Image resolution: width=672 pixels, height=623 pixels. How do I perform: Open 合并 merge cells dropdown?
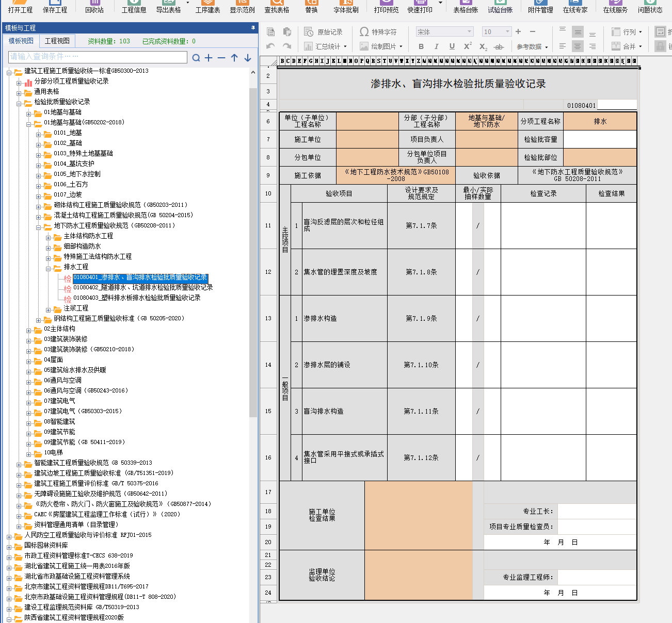tap(627, 46)
